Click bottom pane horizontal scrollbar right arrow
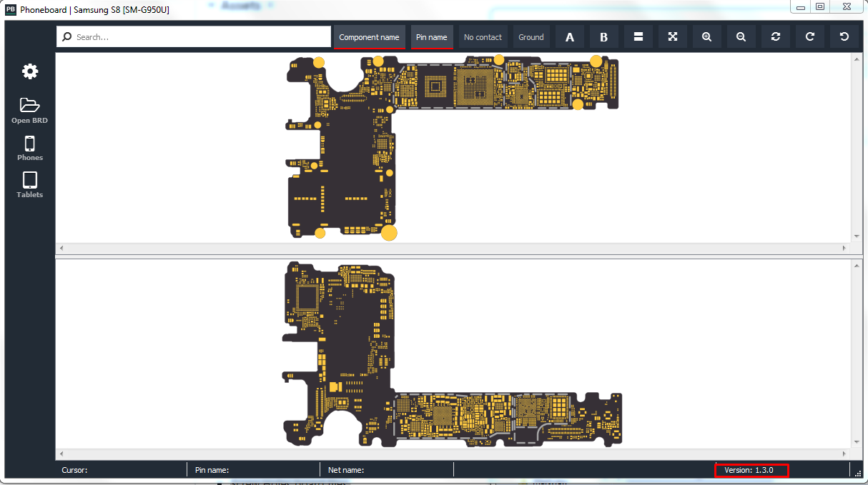Viewport: 868px width, 485px height. [x=844, y=454]
